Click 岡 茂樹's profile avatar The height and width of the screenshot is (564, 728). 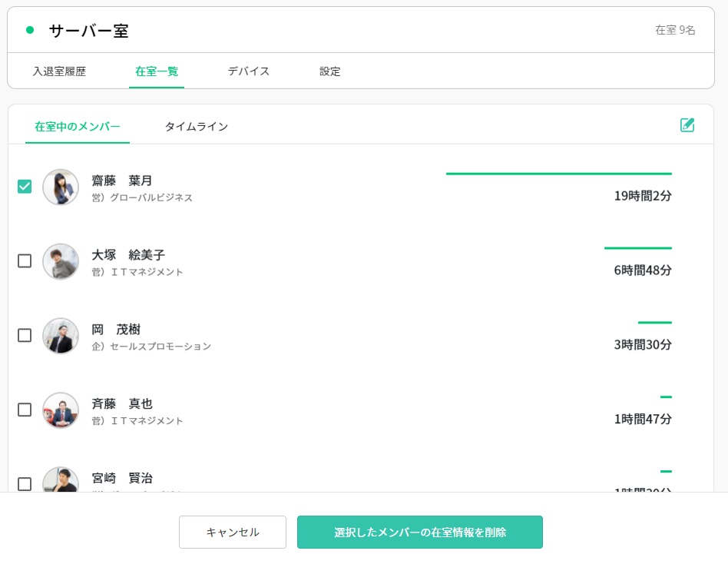tap(61, 336)
